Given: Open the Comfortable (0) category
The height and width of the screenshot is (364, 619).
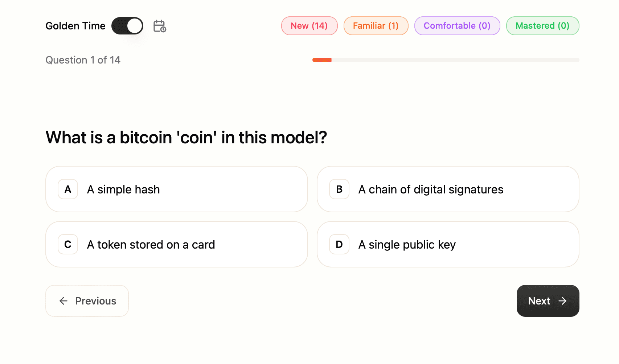Looking at the screenshot, I should click(457, 26).
